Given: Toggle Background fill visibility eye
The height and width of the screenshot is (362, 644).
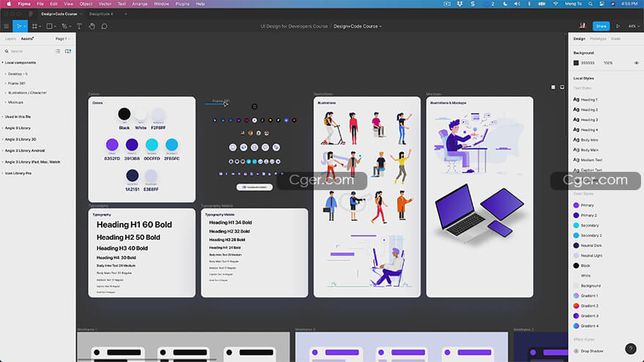Looking at the screenshot, I should coord(636,63).
